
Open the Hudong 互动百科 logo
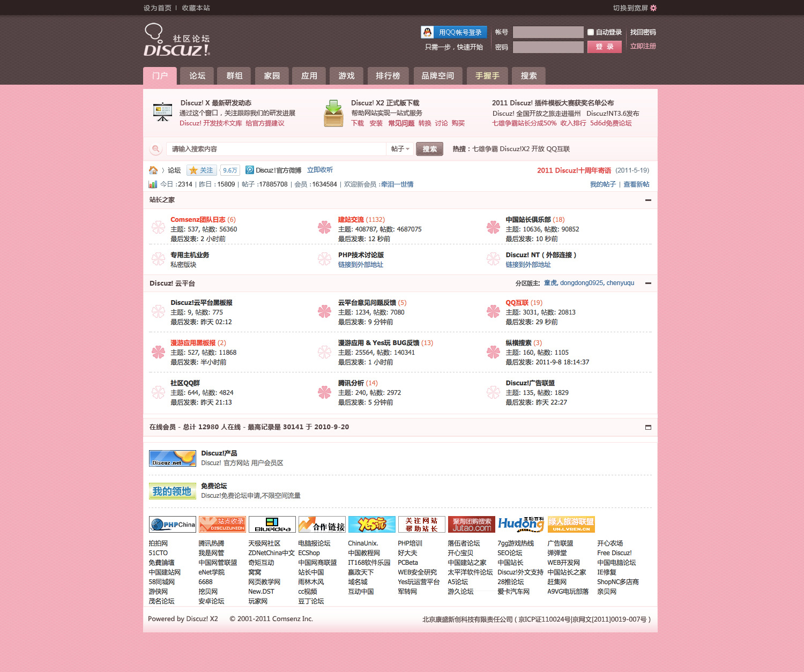click(x=521, y=525)
